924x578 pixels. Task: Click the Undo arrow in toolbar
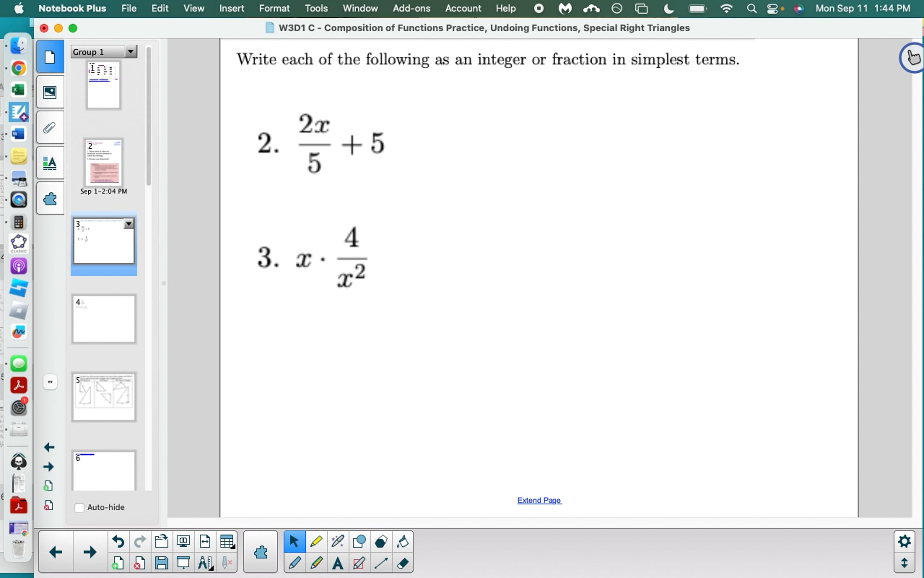(x=118, y=541)
